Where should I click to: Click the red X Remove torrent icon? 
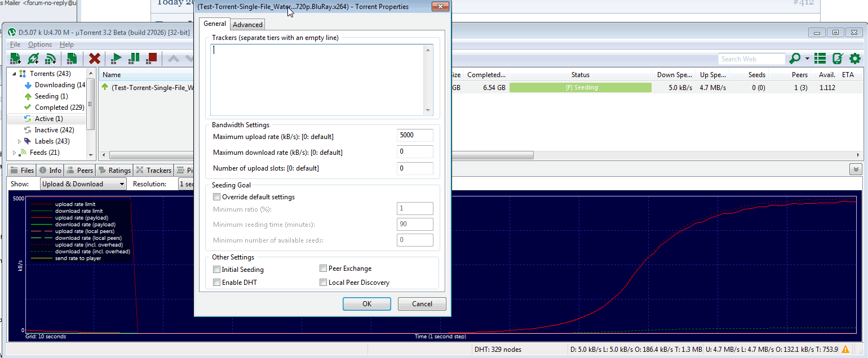coord(95,58)
